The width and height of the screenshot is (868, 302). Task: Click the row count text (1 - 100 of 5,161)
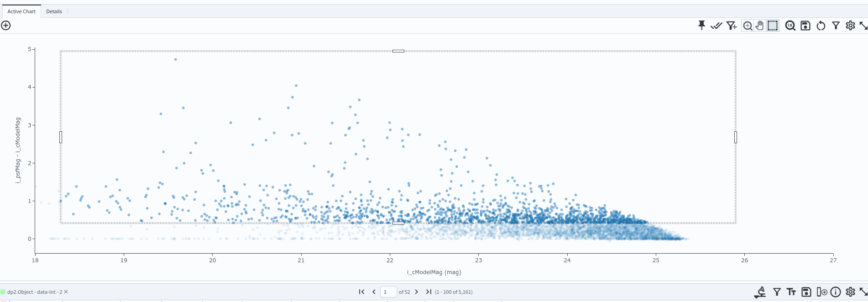tap(454, 292)
